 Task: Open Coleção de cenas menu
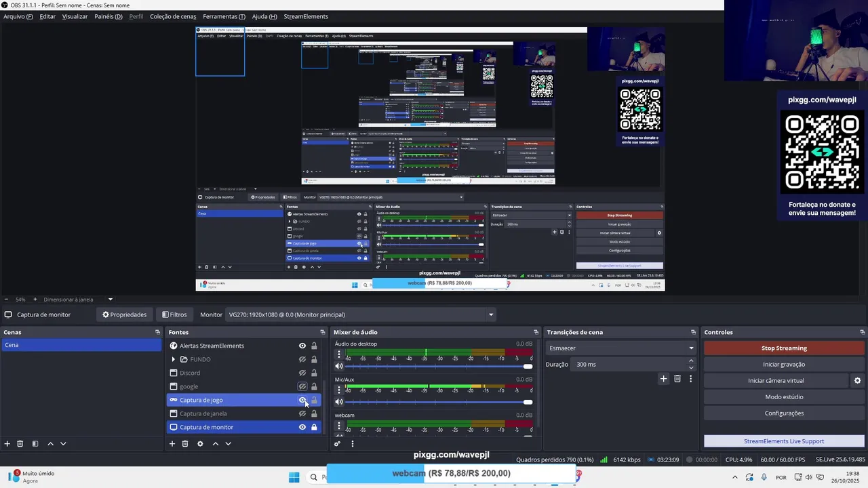click(x=173, y=16)
